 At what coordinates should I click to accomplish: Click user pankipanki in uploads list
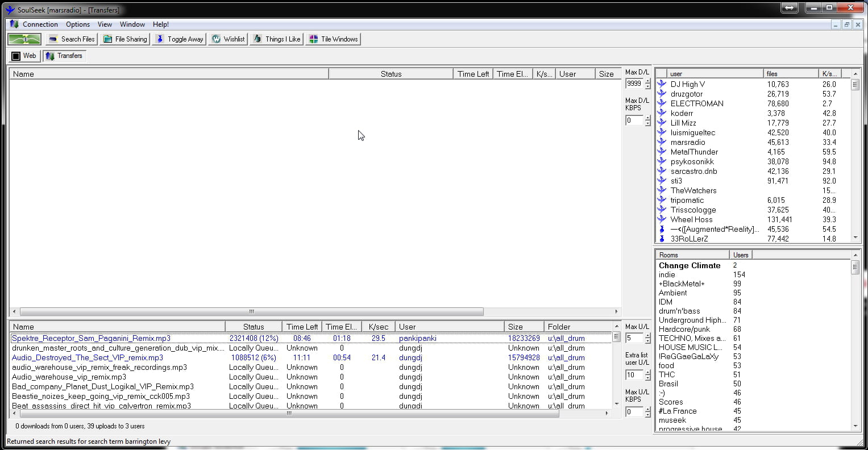pos(418,338)
